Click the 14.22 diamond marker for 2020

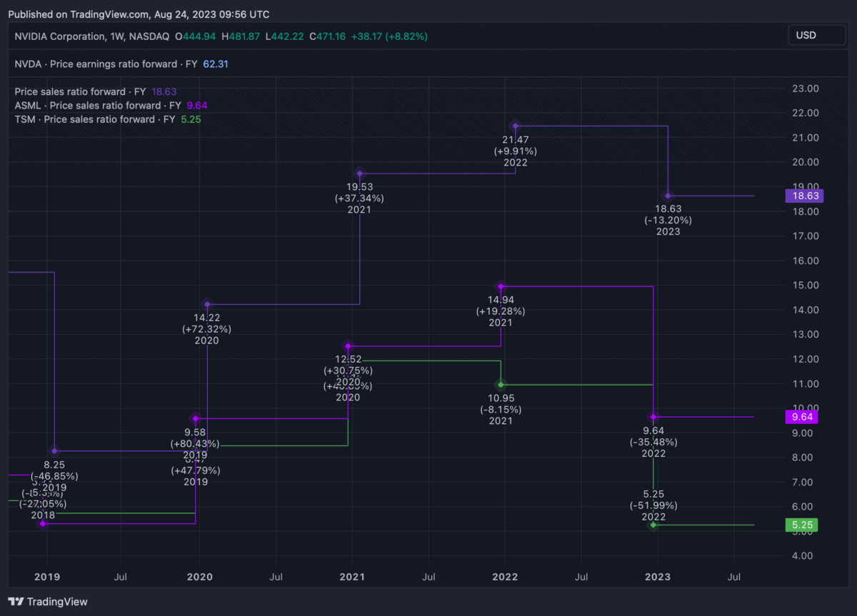[207, 305]
